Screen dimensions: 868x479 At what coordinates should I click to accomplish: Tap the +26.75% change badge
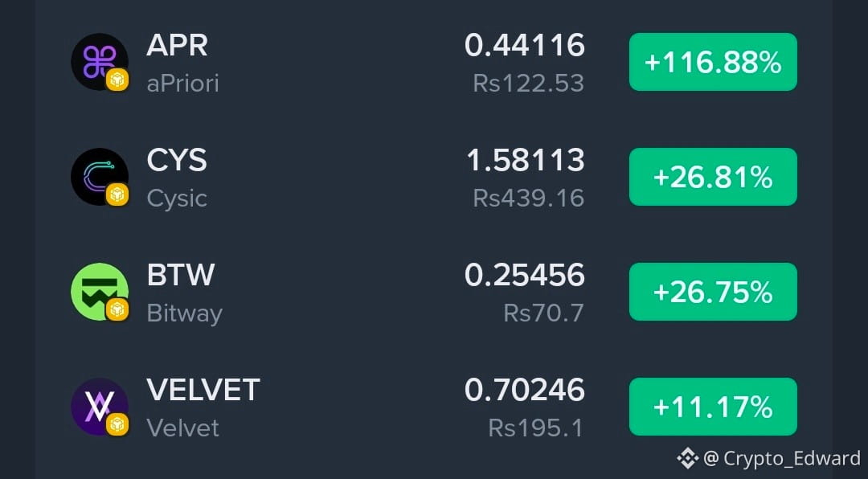click(713, 292)
